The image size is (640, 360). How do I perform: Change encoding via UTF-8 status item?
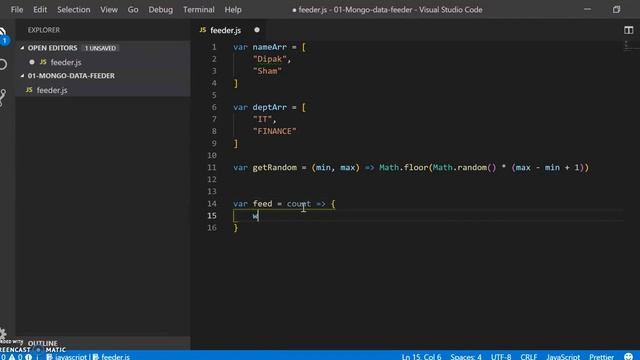(x=501, y=356)
